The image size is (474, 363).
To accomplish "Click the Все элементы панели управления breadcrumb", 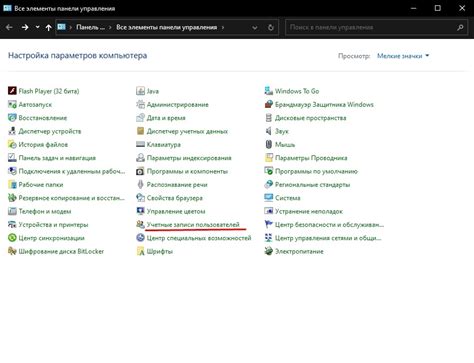I will tap(167, 27).
